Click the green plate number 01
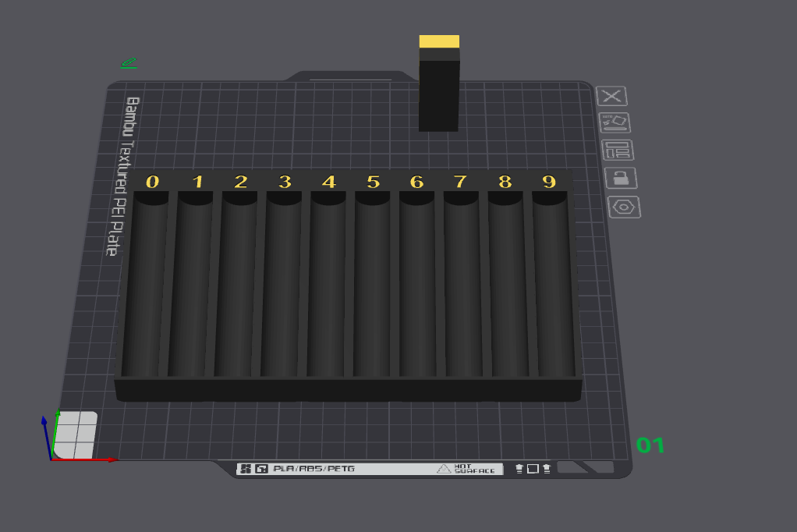 coord(650,445)
